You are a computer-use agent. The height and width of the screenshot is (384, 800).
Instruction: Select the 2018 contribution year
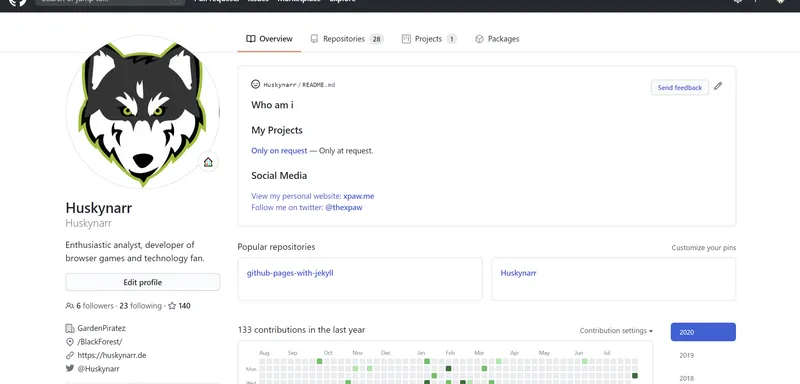(687, 378)
